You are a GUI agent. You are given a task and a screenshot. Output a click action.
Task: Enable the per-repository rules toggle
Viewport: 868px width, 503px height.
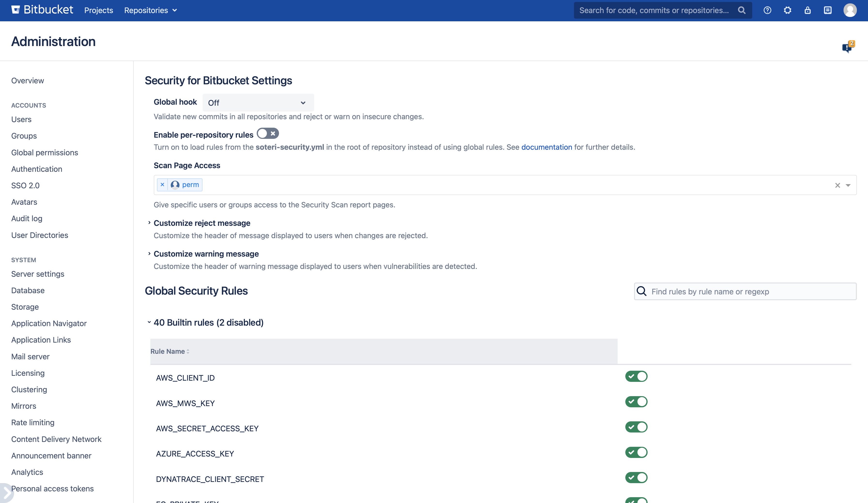coord(268,133)
